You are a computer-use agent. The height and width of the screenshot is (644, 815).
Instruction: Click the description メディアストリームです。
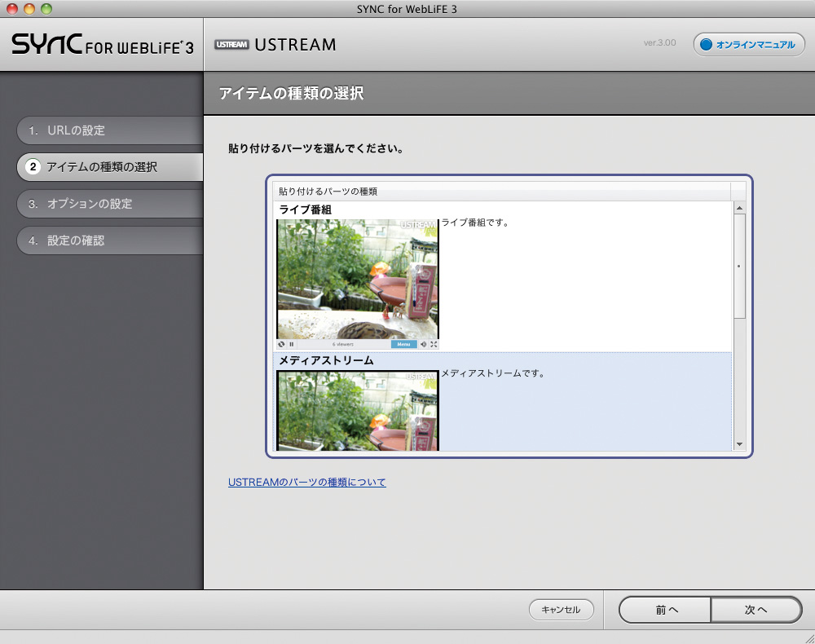(x=493, y=373)
